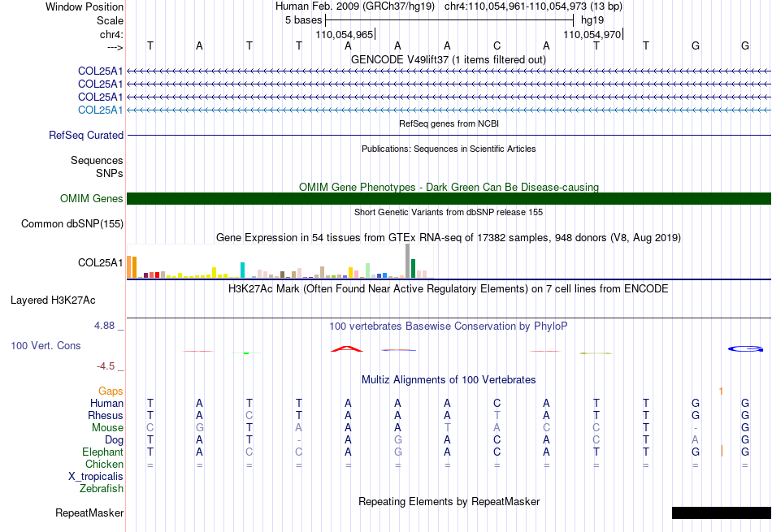Click 'RefSeq genes from NCBI' track title
The image size is (772, 532).
point(449,123)
